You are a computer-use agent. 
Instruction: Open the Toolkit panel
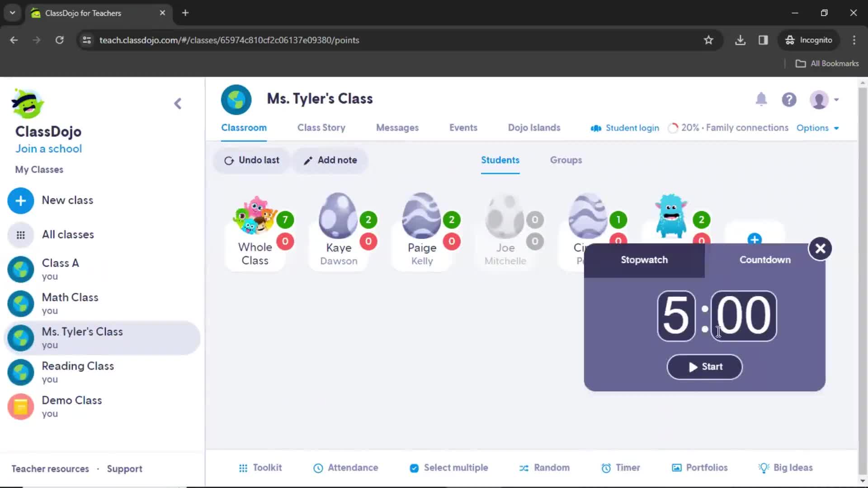pos(260,468)
